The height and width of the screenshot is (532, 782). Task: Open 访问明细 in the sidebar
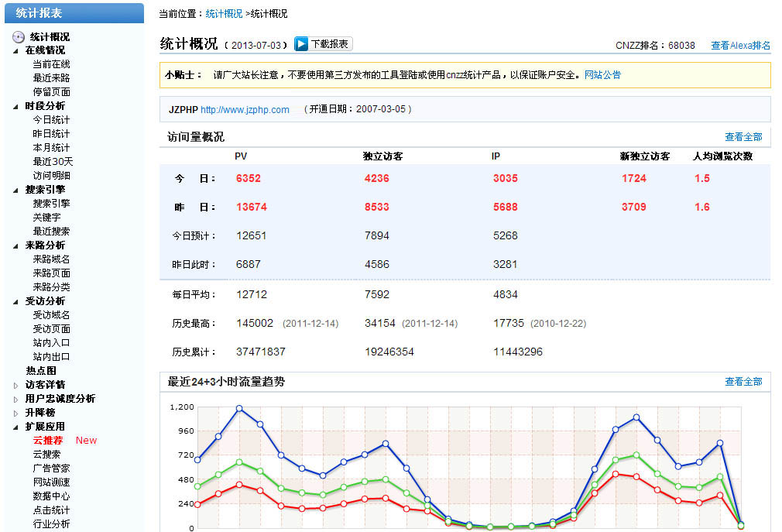[51, 176]
